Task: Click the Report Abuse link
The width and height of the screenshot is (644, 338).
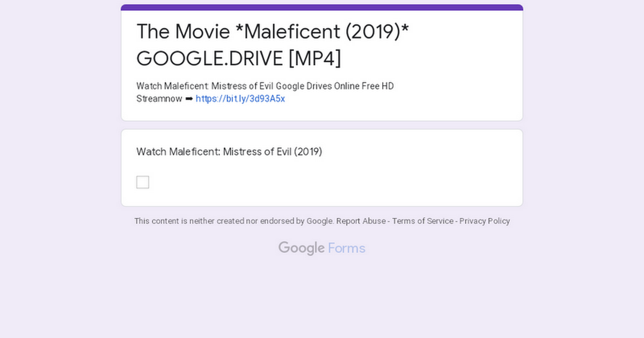Action: 362,221
